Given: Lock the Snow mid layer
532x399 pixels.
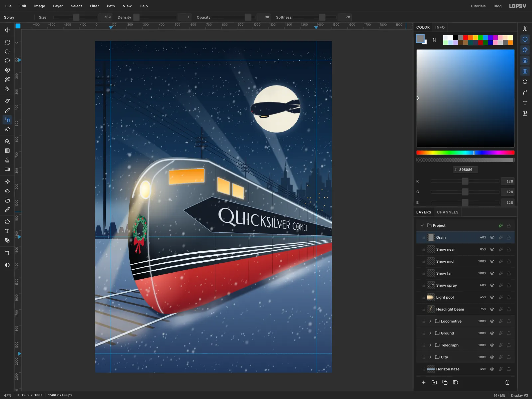Looking at the screenshot, I should [509, 261].
